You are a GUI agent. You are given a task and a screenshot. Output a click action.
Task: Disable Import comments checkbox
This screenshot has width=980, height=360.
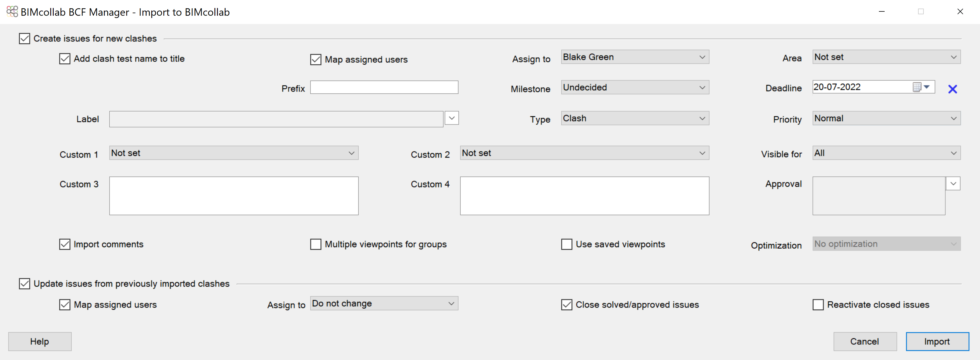coord(65,244)
